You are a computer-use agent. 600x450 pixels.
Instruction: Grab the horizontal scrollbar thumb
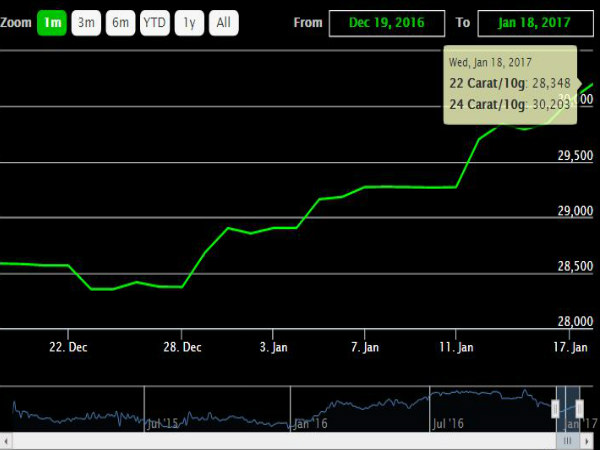[x=568, y=440]
